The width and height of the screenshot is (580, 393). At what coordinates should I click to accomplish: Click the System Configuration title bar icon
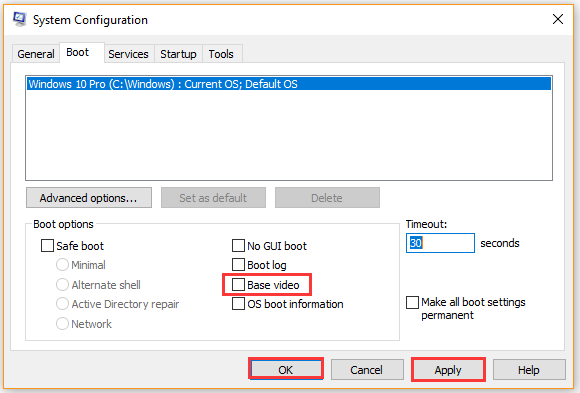point(19,19)
